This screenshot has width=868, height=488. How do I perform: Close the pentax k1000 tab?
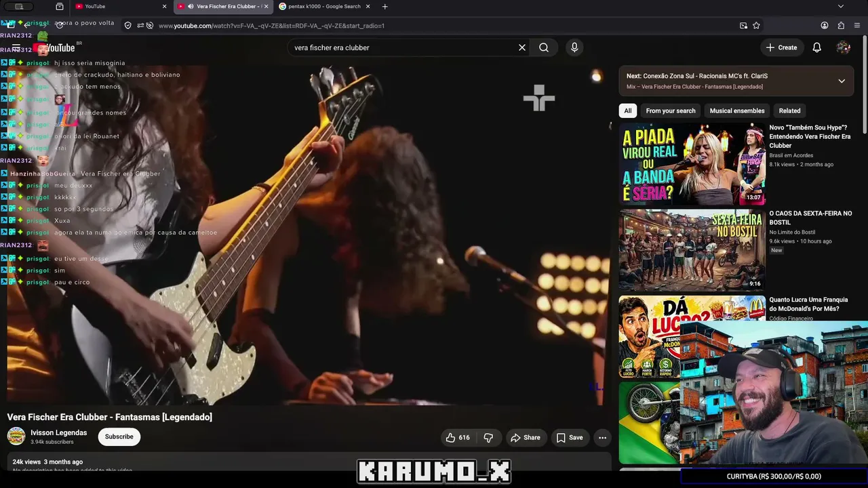(x=368, y=7)
